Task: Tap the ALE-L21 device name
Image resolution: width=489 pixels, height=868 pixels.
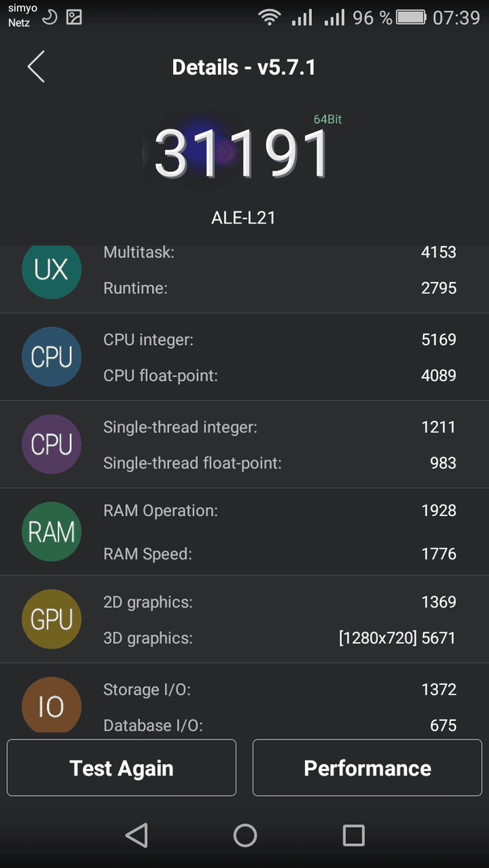Action: pos(243,218)
